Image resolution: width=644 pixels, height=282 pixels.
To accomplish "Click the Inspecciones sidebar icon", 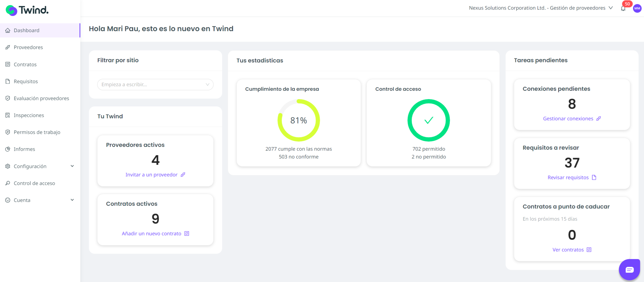I will (x=8, y=115).
